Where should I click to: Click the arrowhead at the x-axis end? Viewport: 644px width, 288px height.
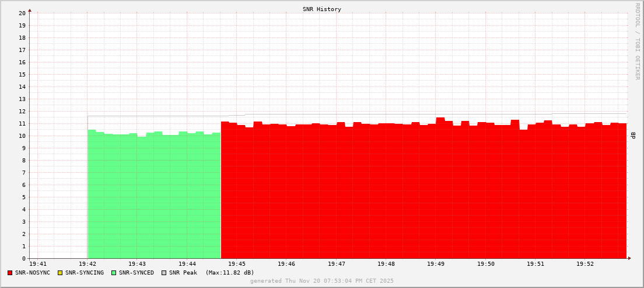pos(629,258)
